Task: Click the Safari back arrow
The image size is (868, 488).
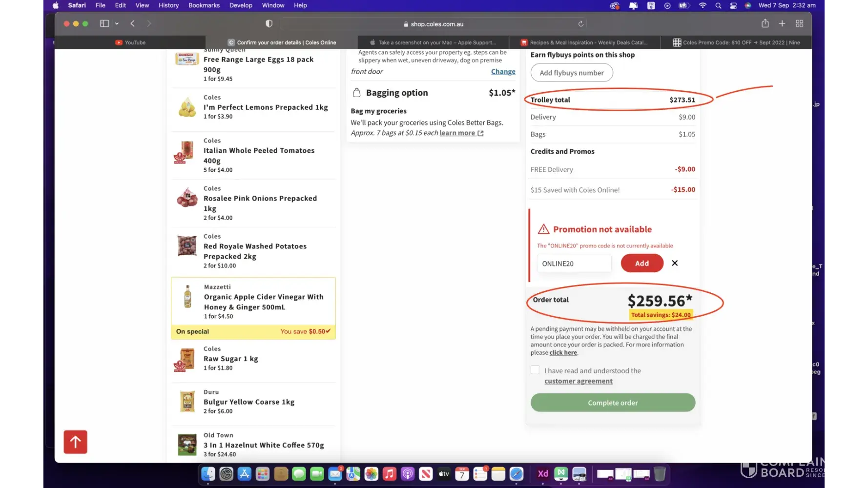Action: click(x=133, y=23)
